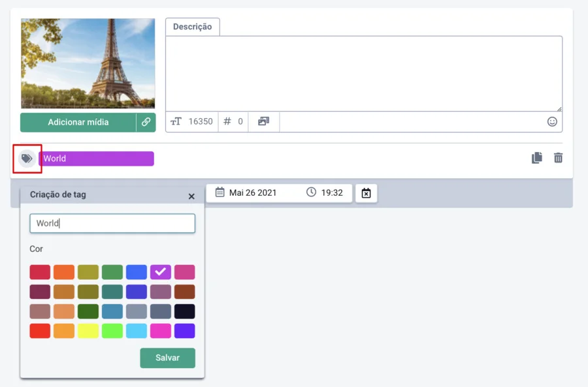Pick the bright yellow color swatch
Screen dimensions: 588x387
88,331
